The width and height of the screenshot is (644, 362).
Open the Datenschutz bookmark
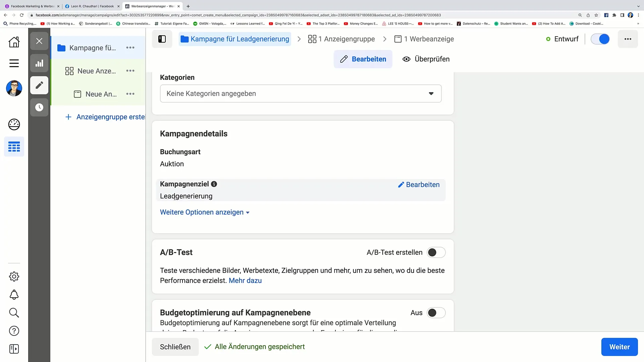point(473,23)
